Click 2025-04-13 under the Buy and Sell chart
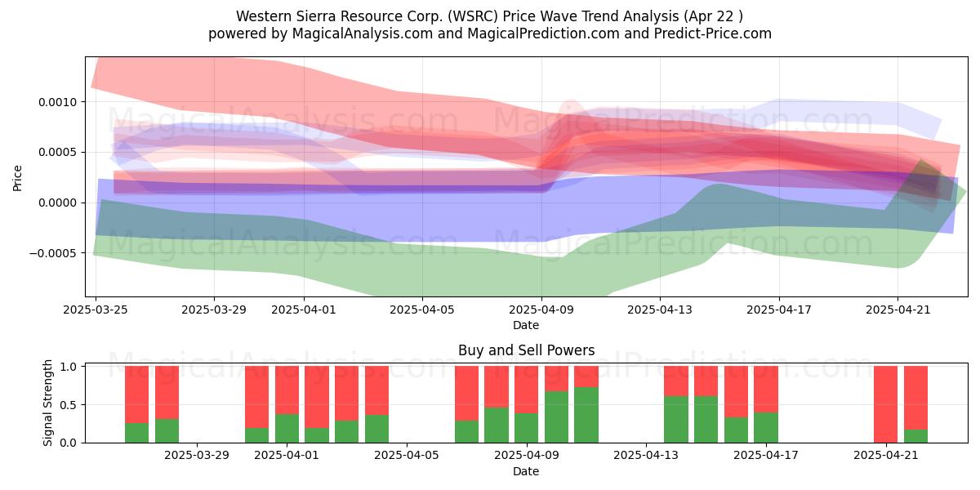This screenshot has width=980, height=490. (645, 457)
